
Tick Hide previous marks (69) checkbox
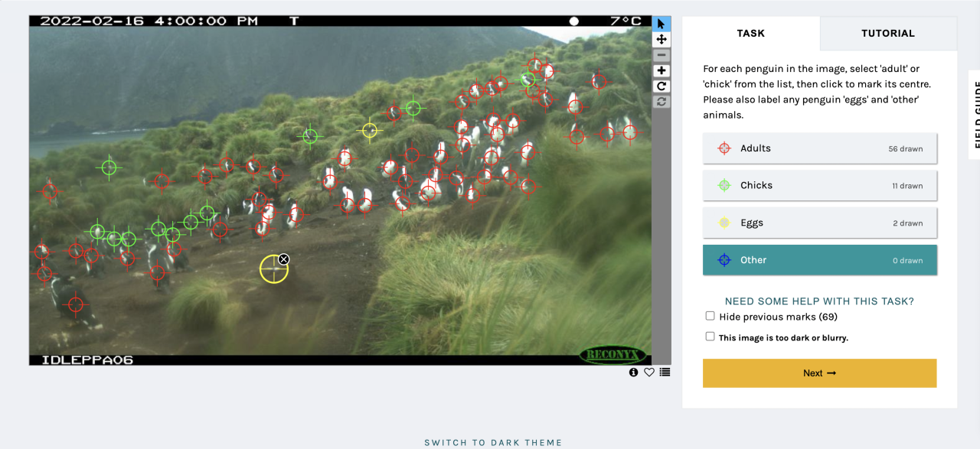tap(710, 316)
